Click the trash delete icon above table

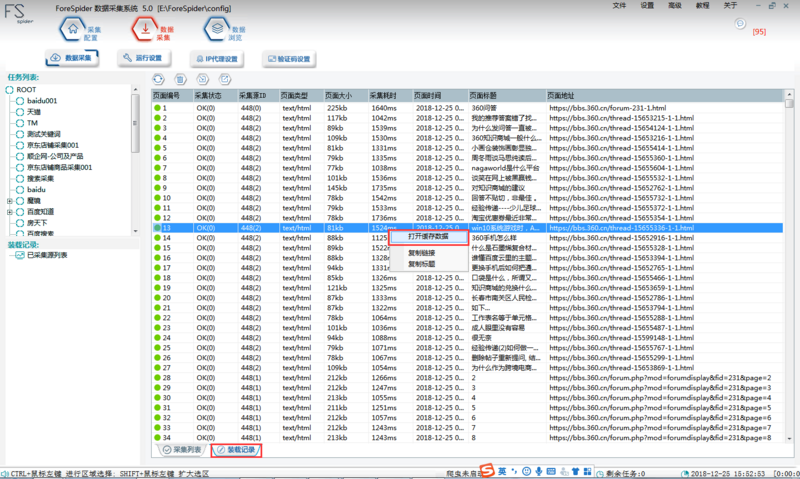[x=180, y=79]
